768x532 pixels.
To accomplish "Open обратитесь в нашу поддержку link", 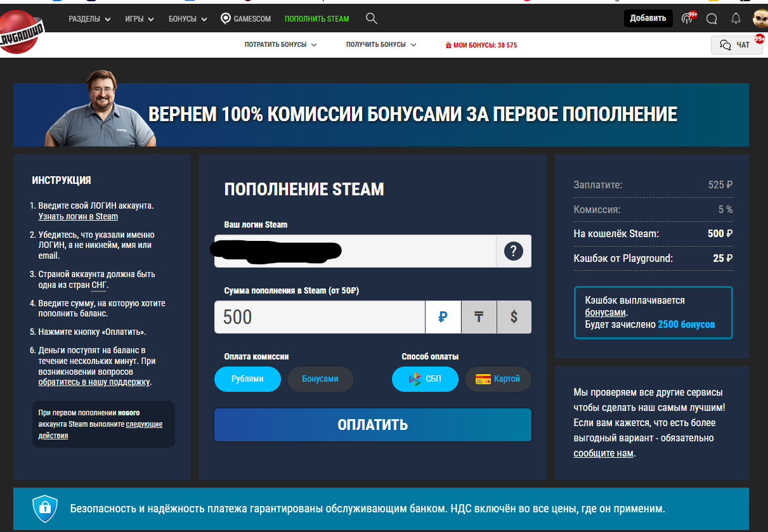I will 94,382.
